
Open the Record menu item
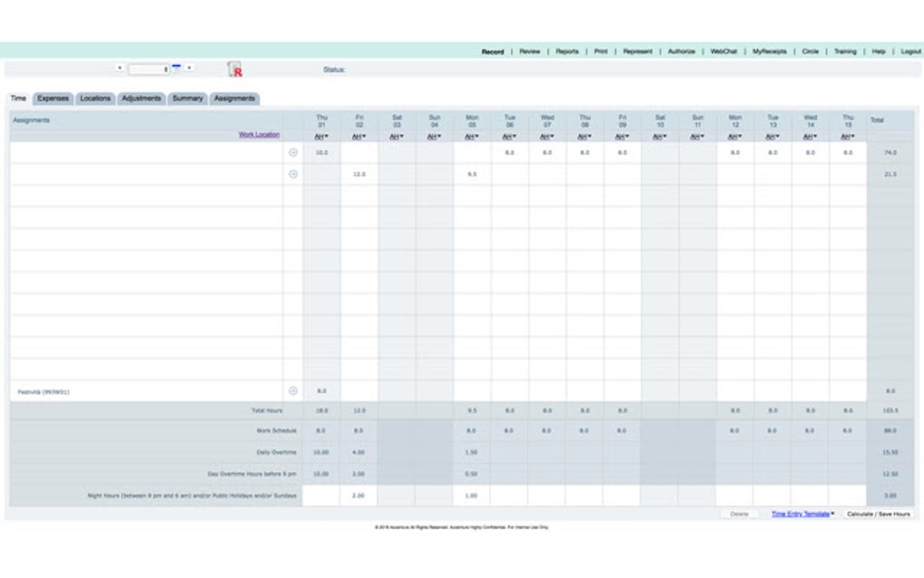pyautogui.click(x=493, y=52)
